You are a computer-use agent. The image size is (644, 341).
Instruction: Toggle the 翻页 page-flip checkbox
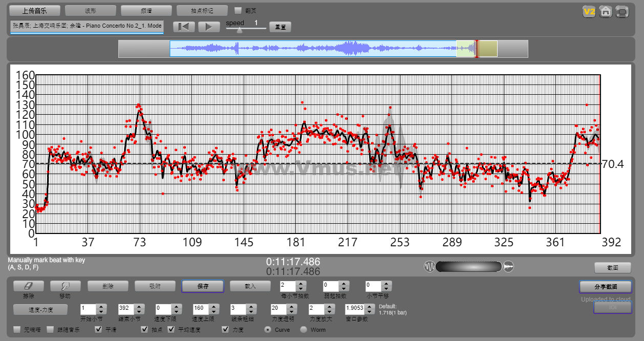tap(238, 10)
